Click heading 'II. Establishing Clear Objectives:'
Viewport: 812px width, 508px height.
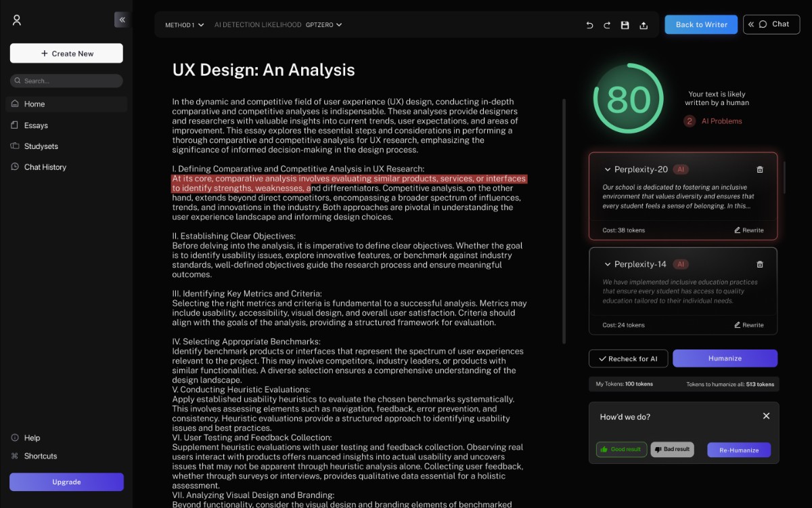pyautogui.click(x=234, y=236)
